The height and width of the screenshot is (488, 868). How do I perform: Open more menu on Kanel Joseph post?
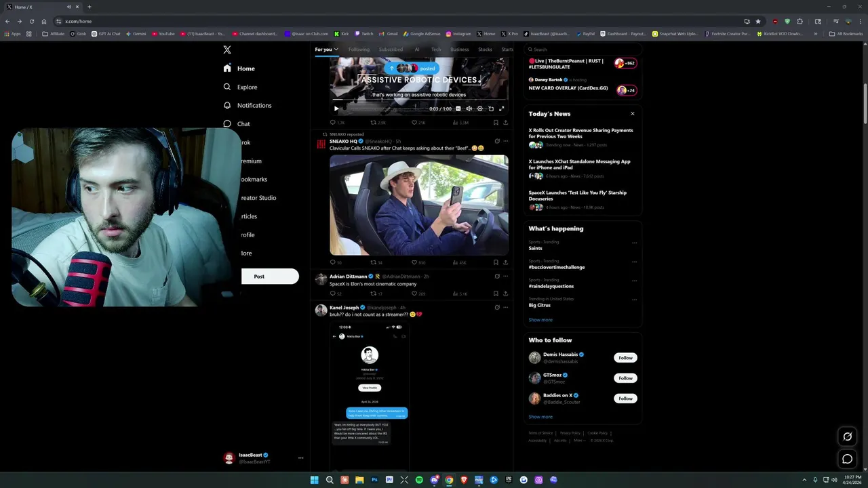505,307
